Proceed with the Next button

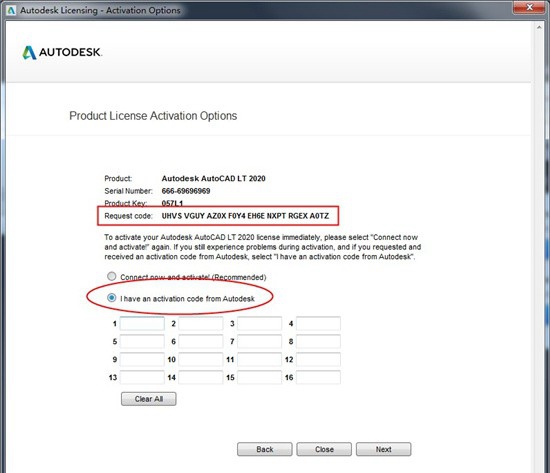tap(383, 449)
